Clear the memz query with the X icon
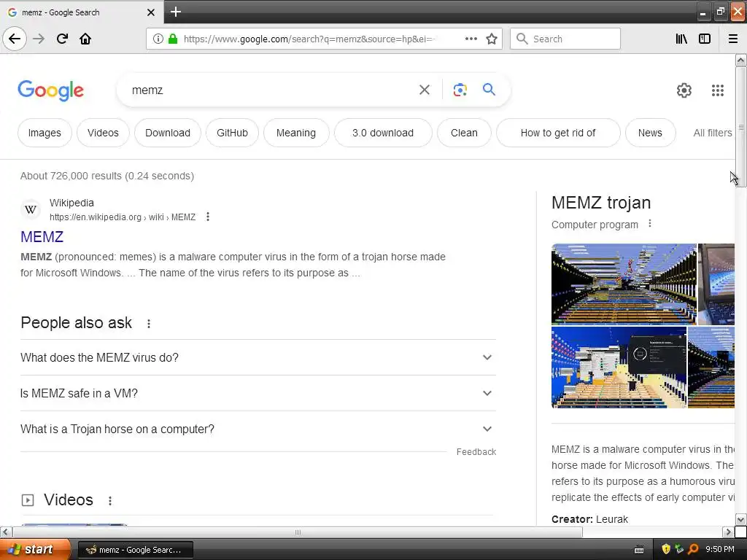Screen dimensions: 747x560 (x=425, y=90)
